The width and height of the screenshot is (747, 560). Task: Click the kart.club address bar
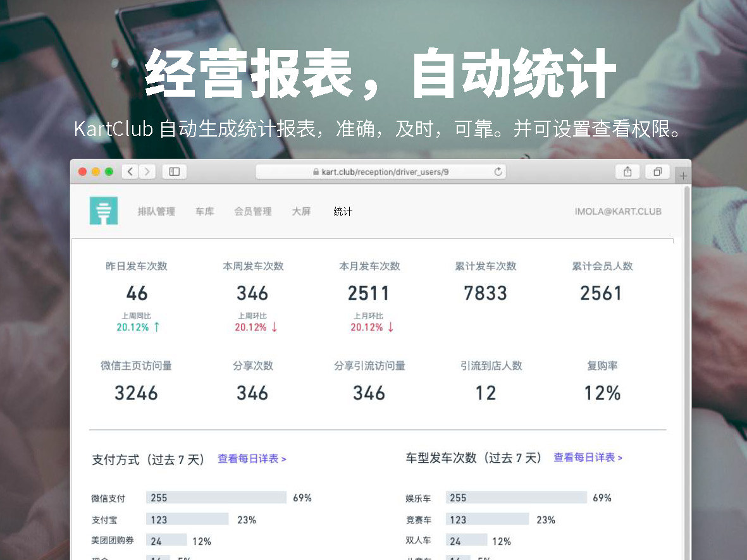click(x=381, y=172)
